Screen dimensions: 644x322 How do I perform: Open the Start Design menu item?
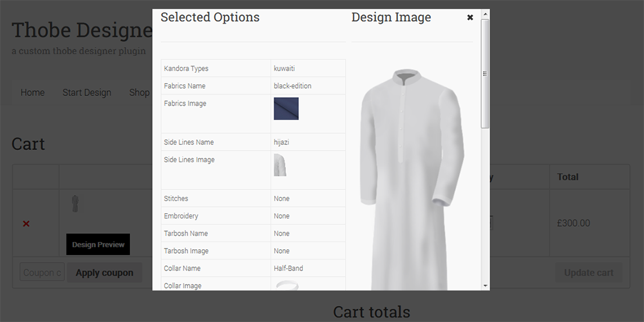87,92
